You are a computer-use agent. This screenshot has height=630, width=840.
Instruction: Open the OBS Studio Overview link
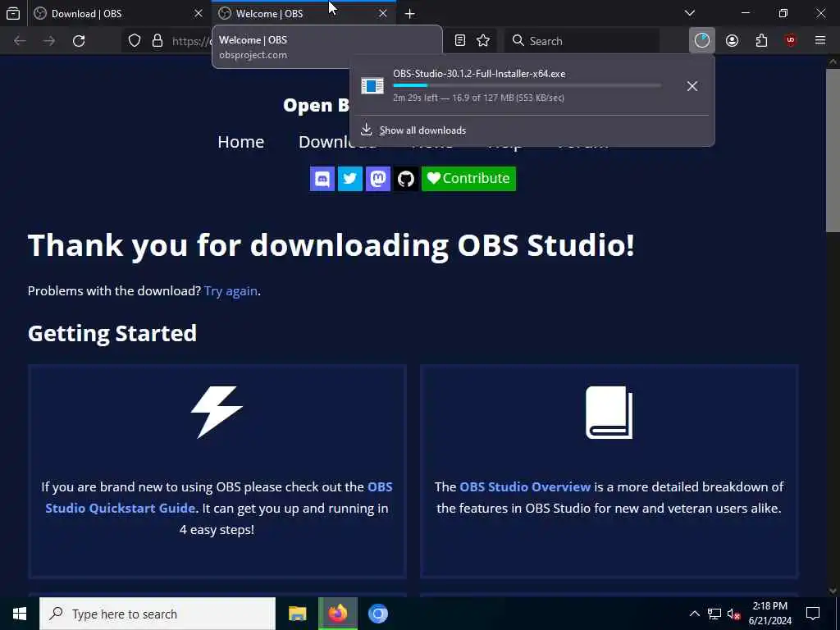pyautogui.click(x=525, y=487)
